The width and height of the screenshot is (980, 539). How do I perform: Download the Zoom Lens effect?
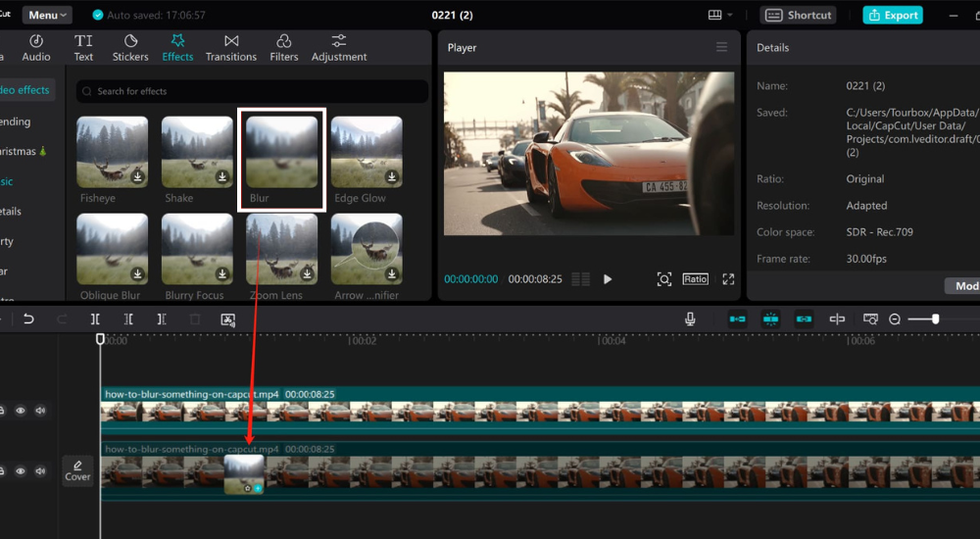[x=307, y=273]
